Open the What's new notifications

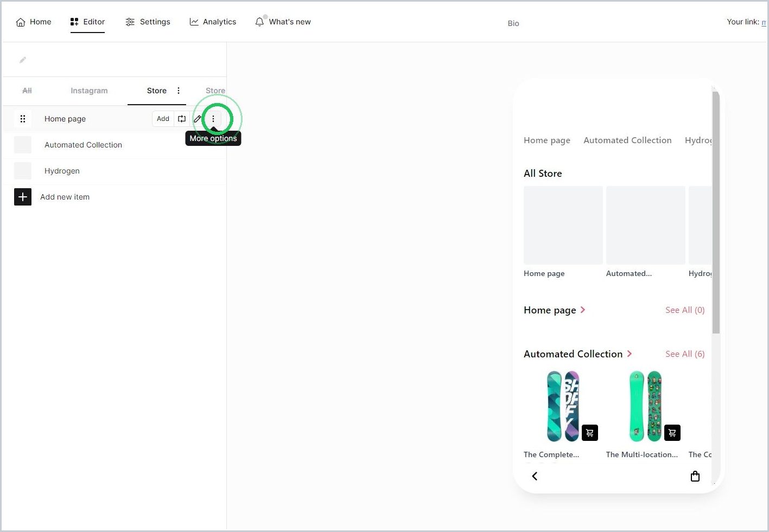pyautogui.click(x=283, y=22)
